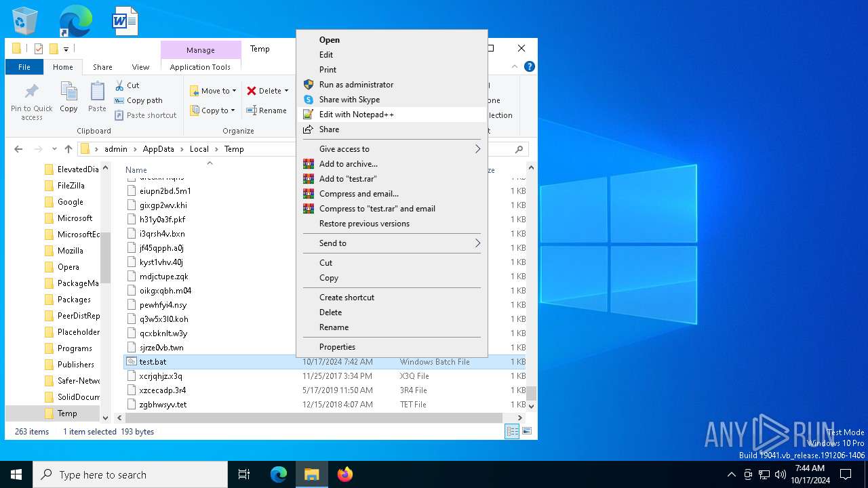Switch to the View ribbon tab
Viewport: 868px width, 488px height.
pyautogui.click(x=140, y=67)
